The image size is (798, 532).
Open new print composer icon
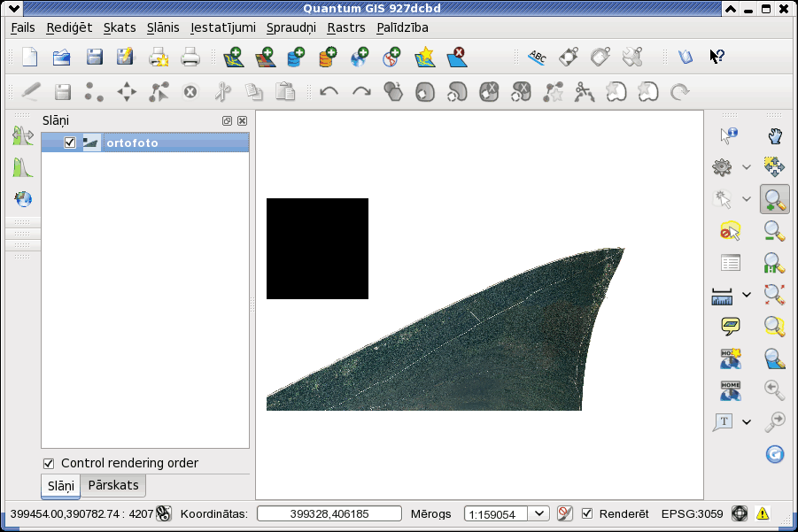point(159,57)
